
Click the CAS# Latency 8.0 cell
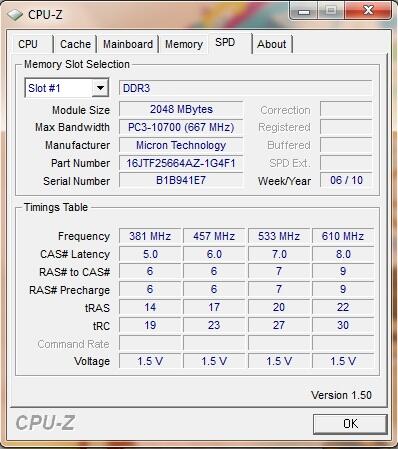[x=343, y=254]
